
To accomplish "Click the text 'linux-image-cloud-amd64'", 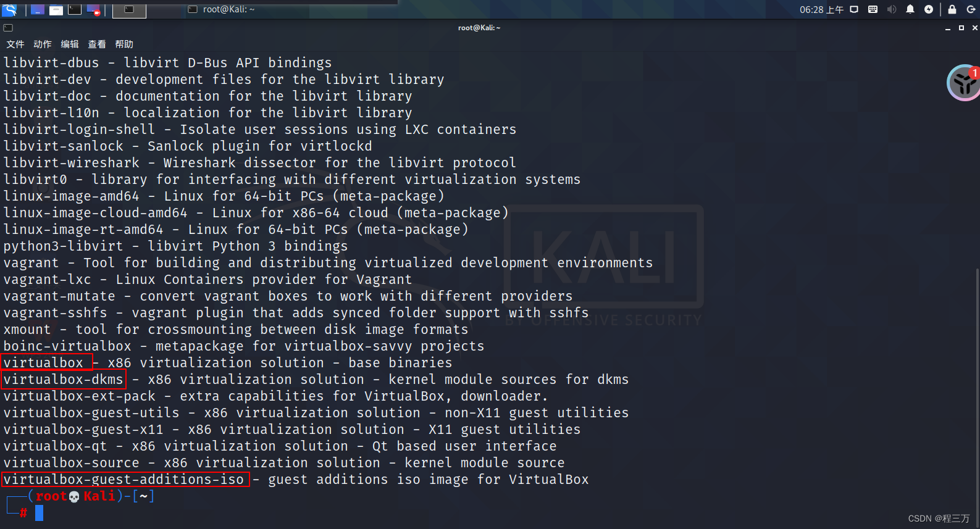I will pyautogui.click(x=95, y=212).
